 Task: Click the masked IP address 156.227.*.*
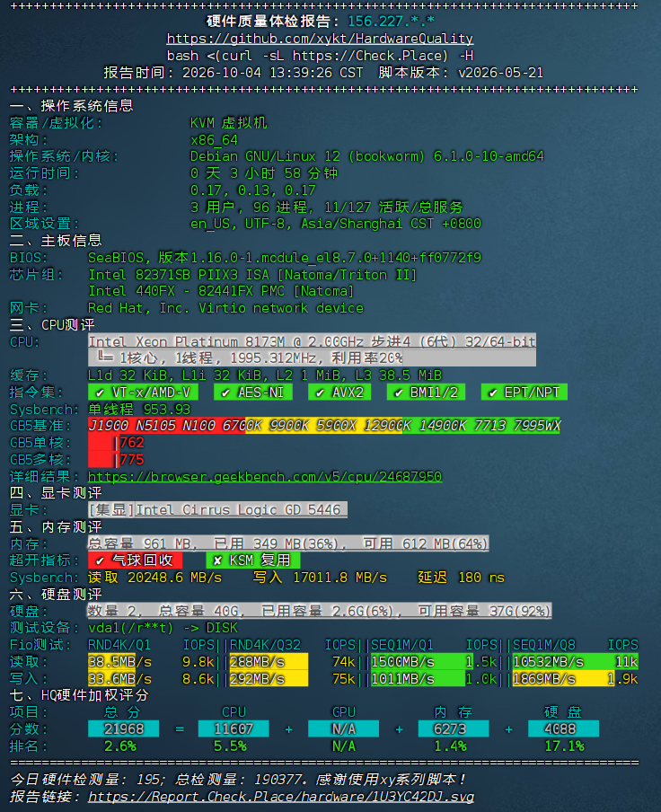(392, 22)
